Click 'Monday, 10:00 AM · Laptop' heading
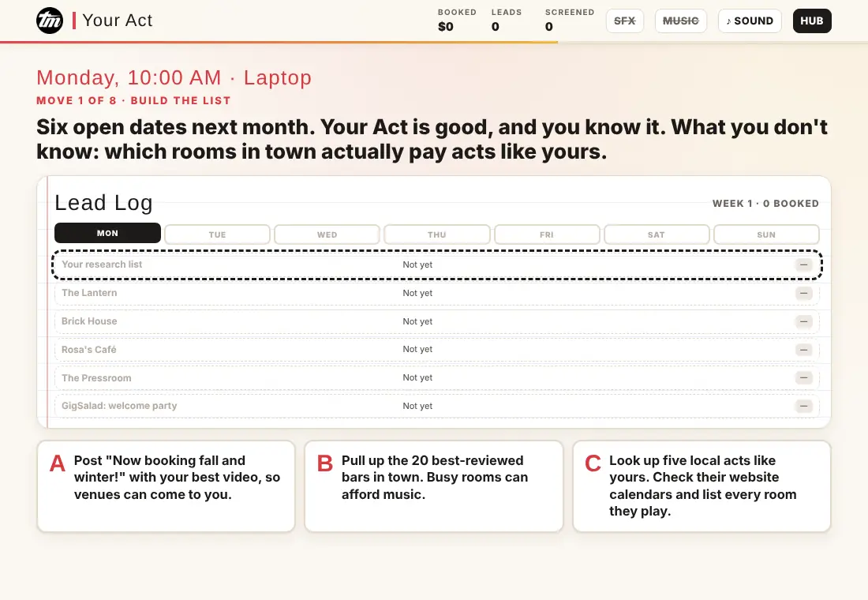The height and width of the screenshot is (600, 868). 174,77
